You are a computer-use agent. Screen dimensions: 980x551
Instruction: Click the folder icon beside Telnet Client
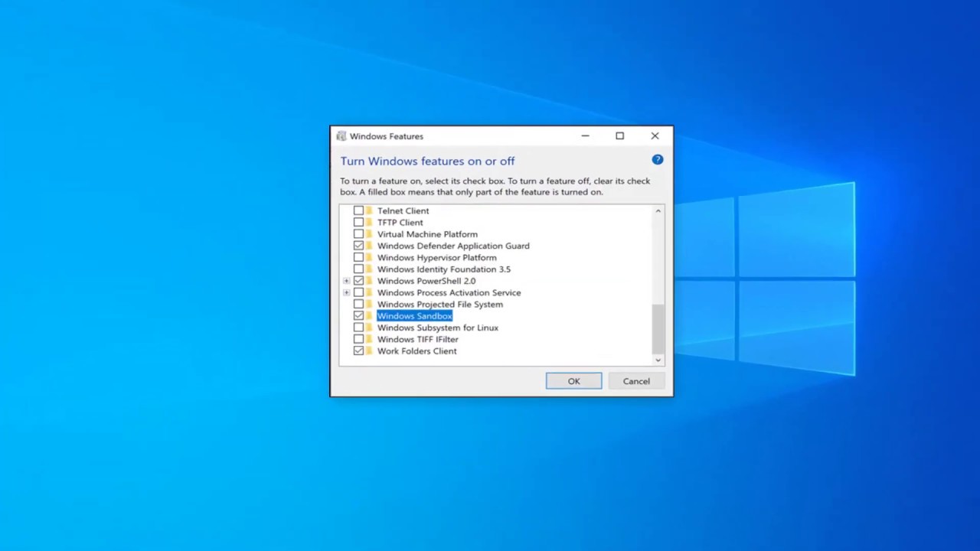(369, 210)
